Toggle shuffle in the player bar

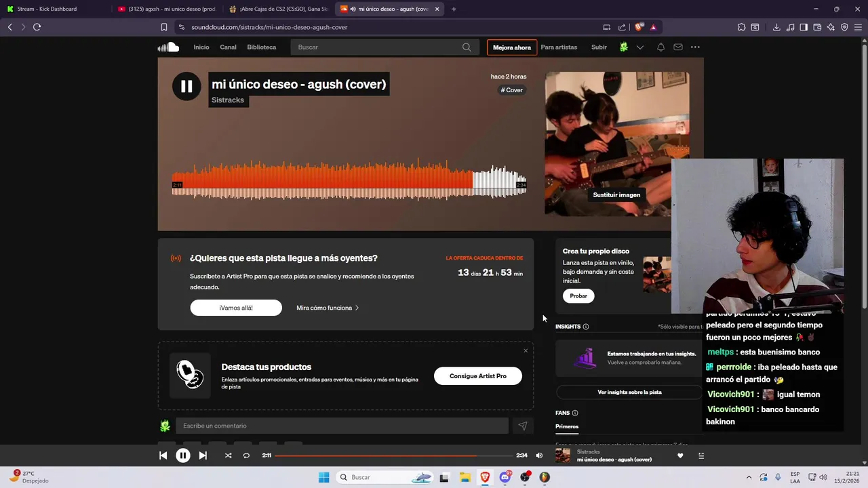(228, 455)
